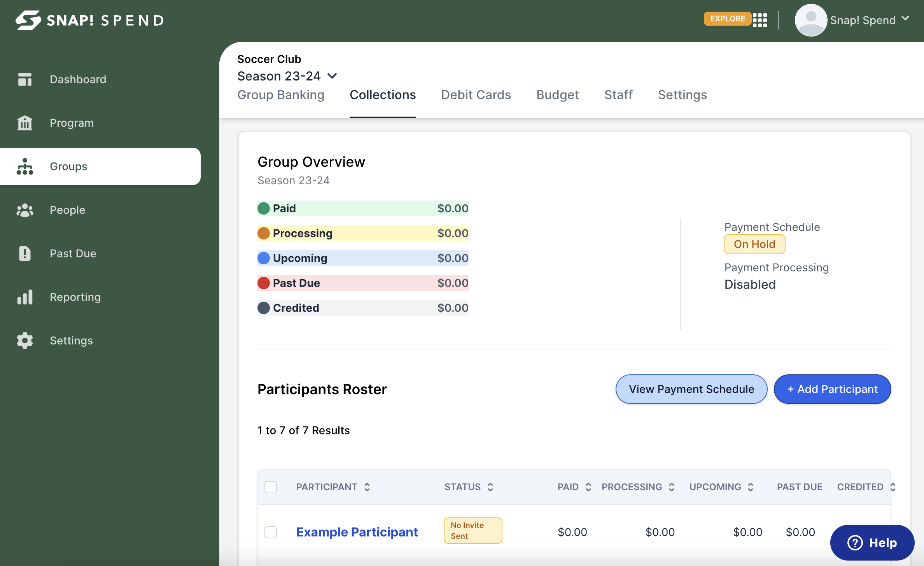
Task: Click the View Payment Schedule button
Action: coord(691,389)
